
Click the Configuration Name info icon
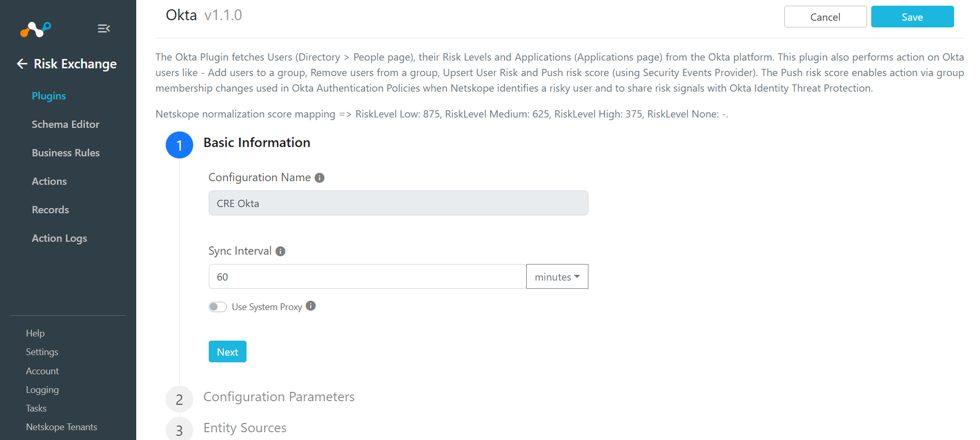320,178
